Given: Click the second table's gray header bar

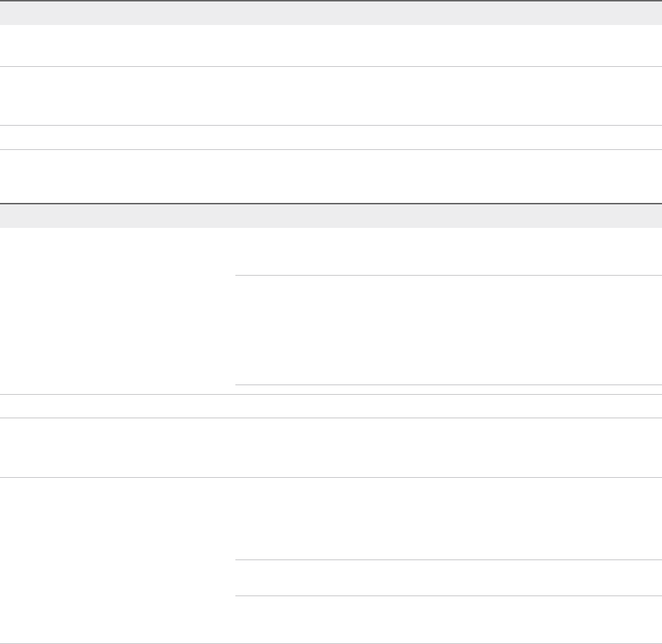Looking at the screenshot, I should coord(331,216).
